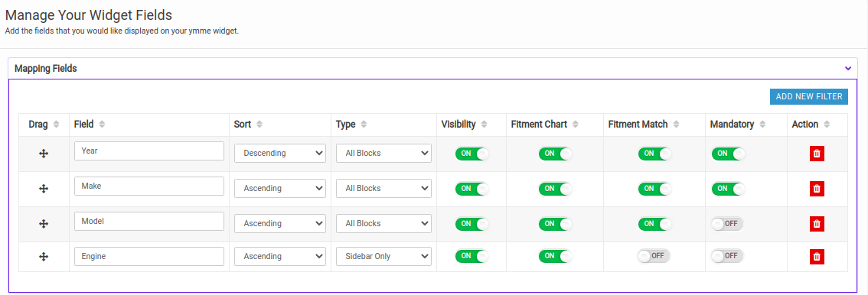Collapse the Mapping Fields panel chevron
Screen dimensions: 868x295
coord(847,69)
